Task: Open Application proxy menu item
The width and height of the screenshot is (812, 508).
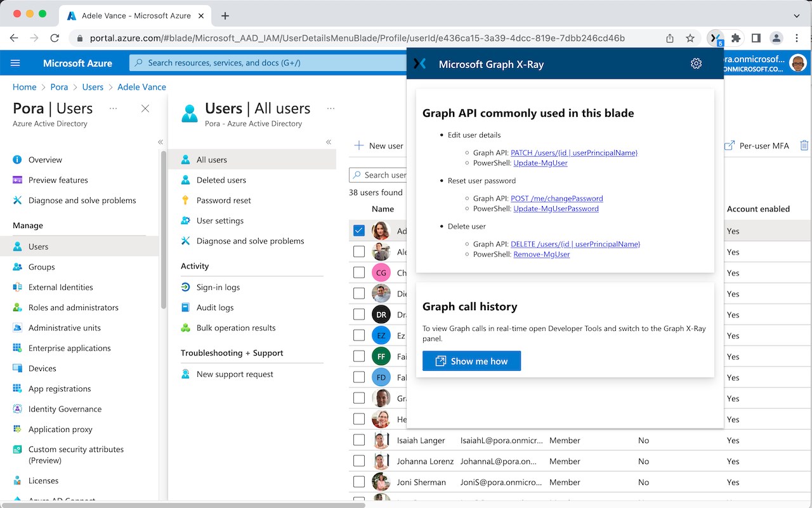Action: pyautogui.click(x=60, y=429)
